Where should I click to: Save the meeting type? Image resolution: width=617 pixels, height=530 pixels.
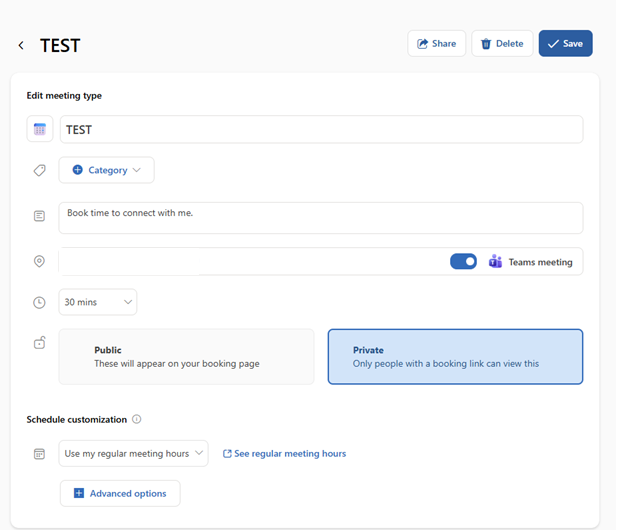[x=565, y=43]
